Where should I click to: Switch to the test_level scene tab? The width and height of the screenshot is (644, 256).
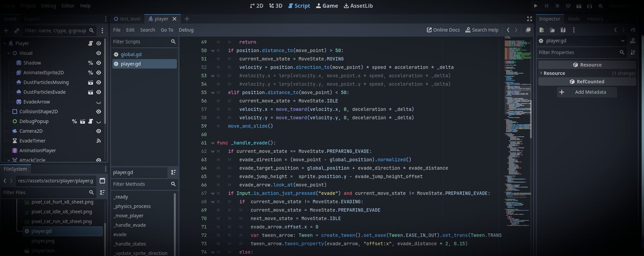(x=127, y=19)
